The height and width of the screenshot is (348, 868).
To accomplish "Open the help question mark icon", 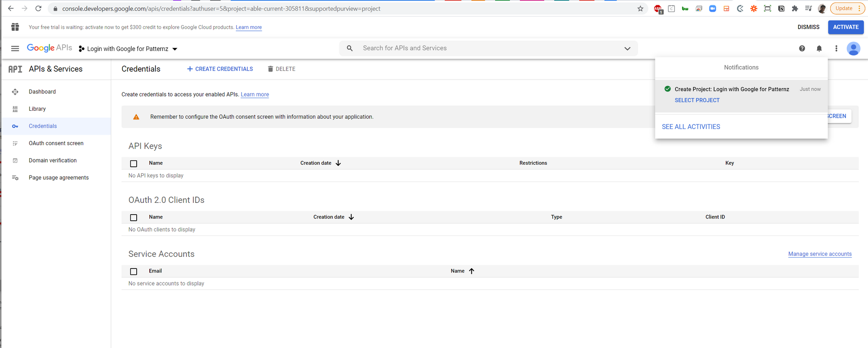I will (x=802, y=49).
